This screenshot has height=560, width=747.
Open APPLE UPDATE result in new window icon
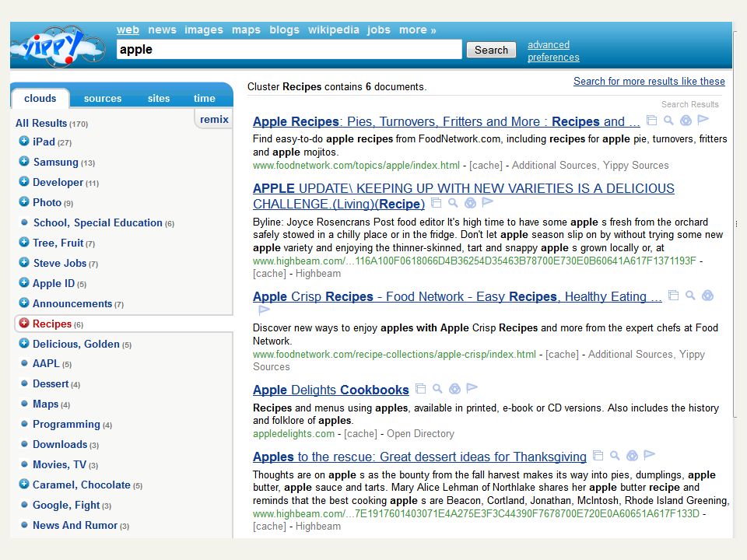[436, 203]
